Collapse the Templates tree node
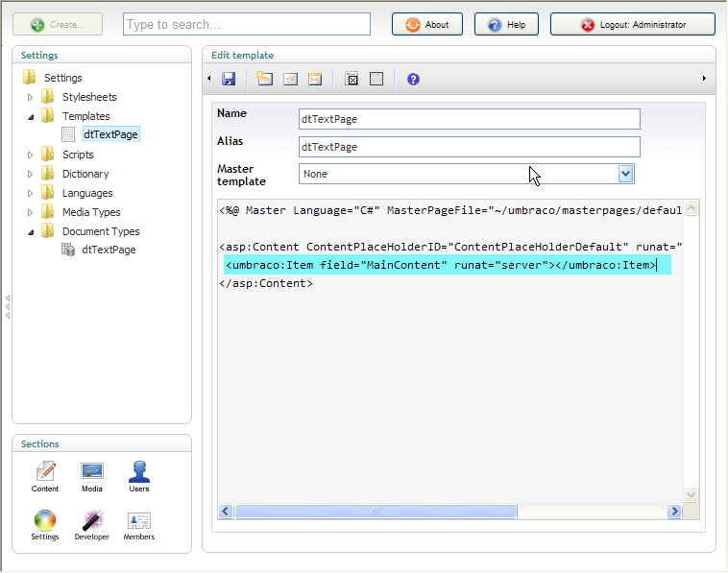The height and width of the screenshot is (573, 728). pyautogui.click(x=31, y=117)
